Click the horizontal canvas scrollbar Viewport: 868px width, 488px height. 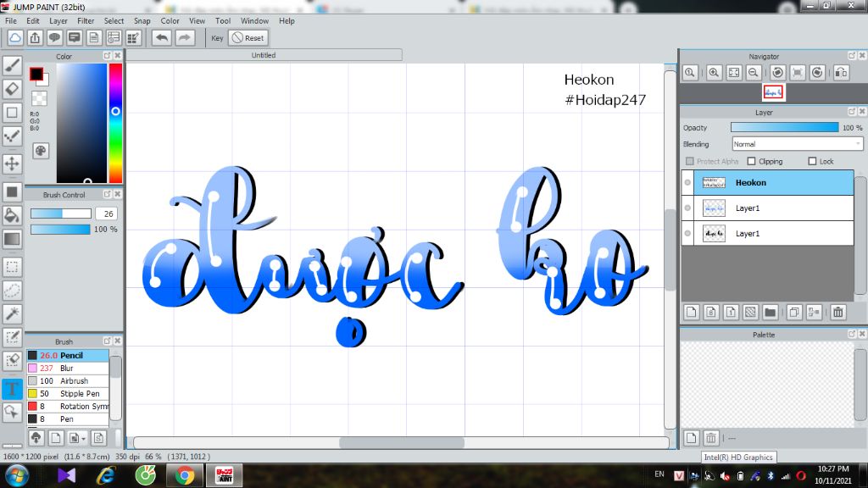[x=401, y=442]
